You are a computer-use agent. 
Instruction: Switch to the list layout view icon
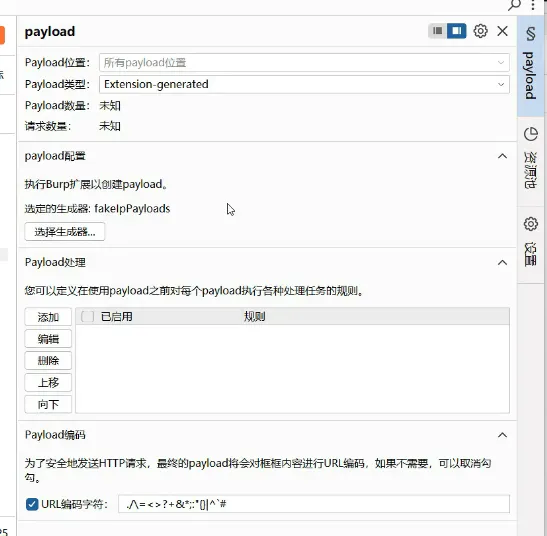(x=437, y=31)
